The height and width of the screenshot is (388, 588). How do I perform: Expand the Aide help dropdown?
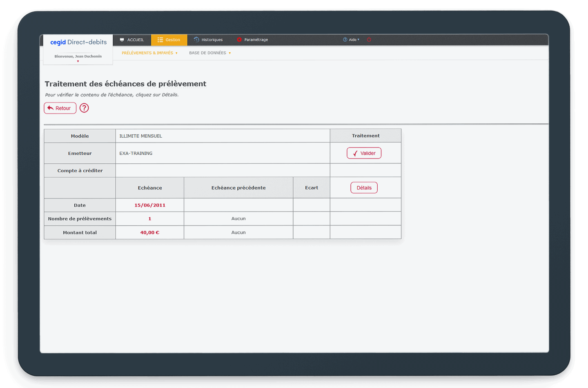pos(351,40)
